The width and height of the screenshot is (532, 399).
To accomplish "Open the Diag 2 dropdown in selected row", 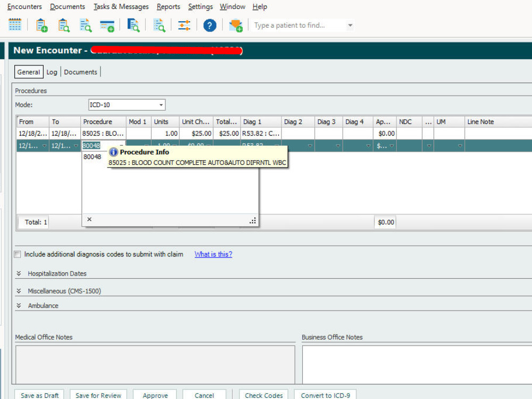I will 310,146.
